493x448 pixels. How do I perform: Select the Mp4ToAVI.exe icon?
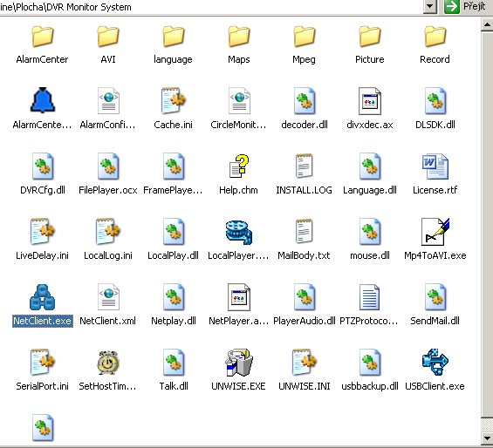(435, 232)
